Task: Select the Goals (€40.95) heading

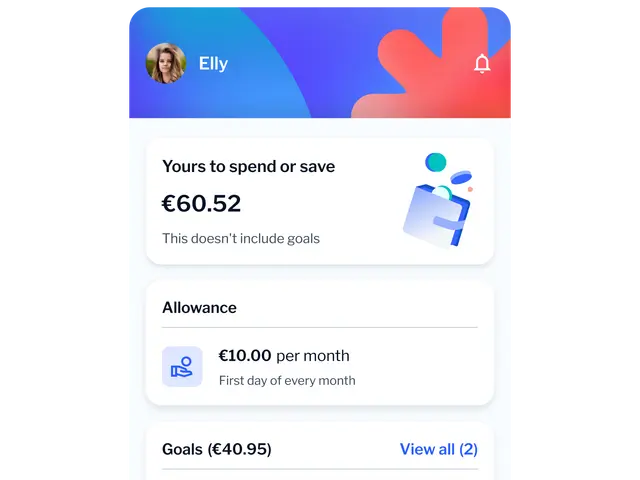Action: click(x=217, y=449)
